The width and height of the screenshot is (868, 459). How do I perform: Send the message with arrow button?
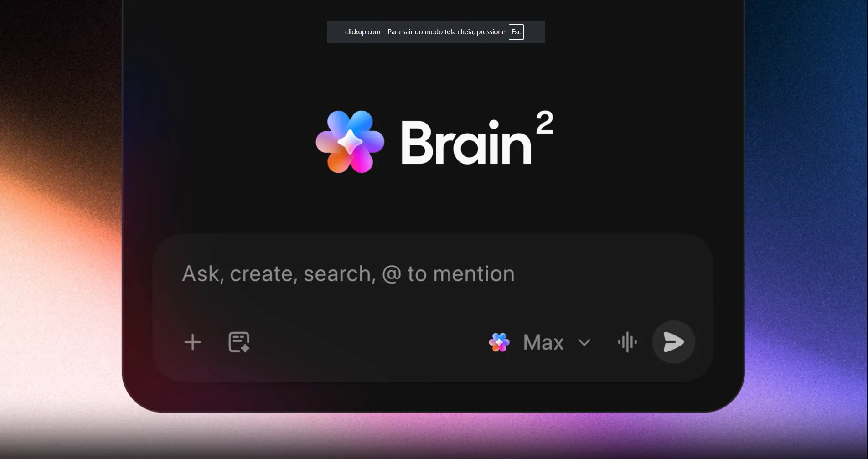pos(673,342)
